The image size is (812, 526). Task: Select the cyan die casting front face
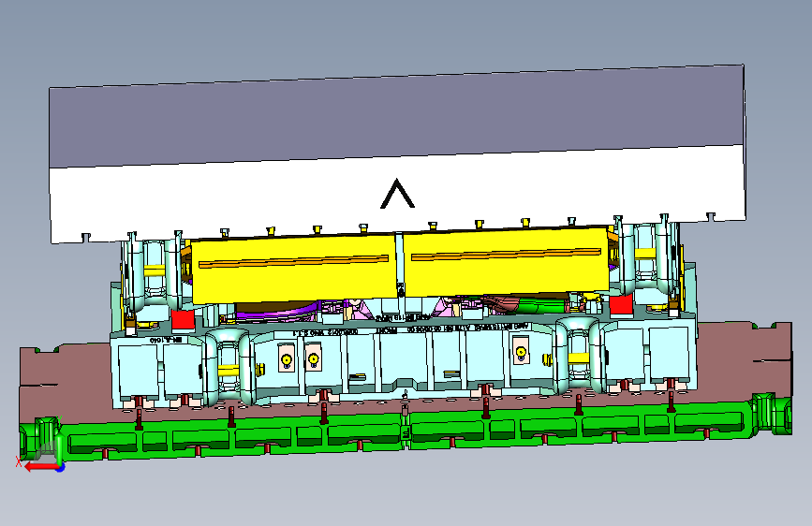404,362
